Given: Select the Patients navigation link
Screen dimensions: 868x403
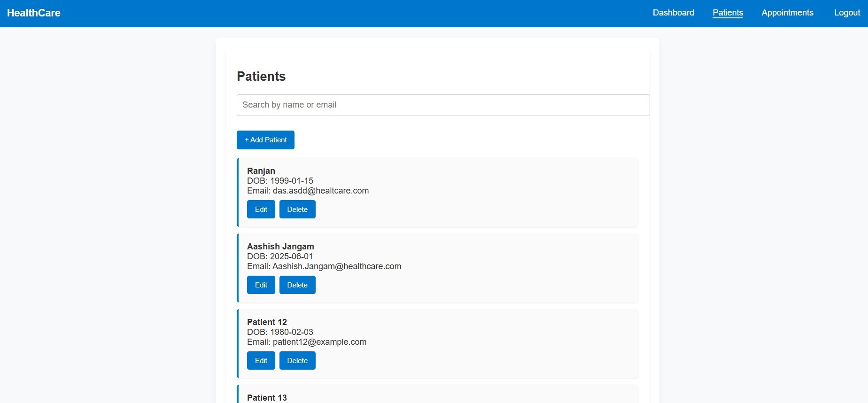Looking at the screenshot, I should click(x=728, y=13).
